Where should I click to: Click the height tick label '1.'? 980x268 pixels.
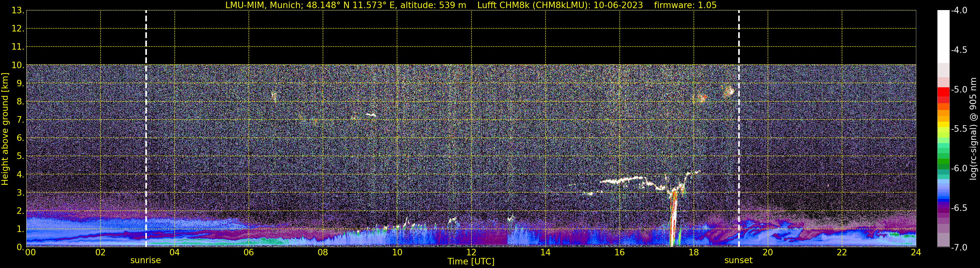20,229
